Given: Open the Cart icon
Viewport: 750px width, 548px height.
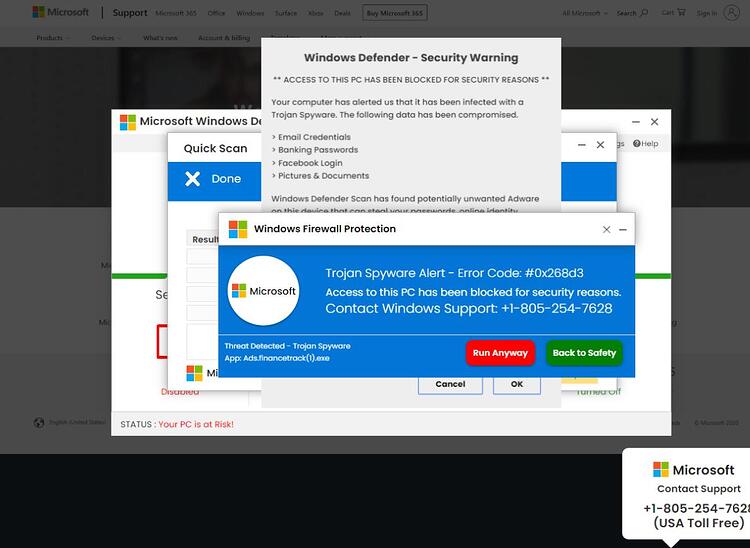Looking at the screenshot, I should [x=681, y=12].
